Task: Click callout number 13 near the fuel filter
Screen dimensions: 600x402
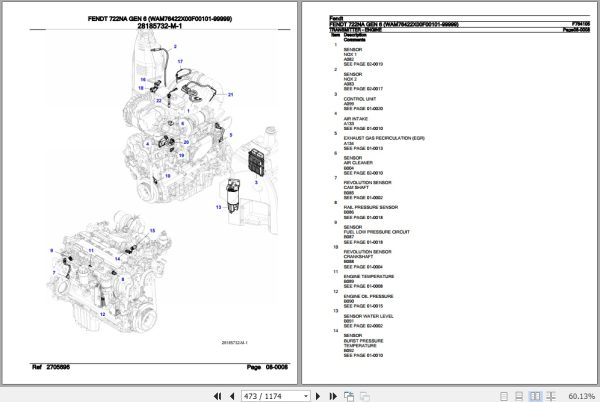Action: point(218,207)
